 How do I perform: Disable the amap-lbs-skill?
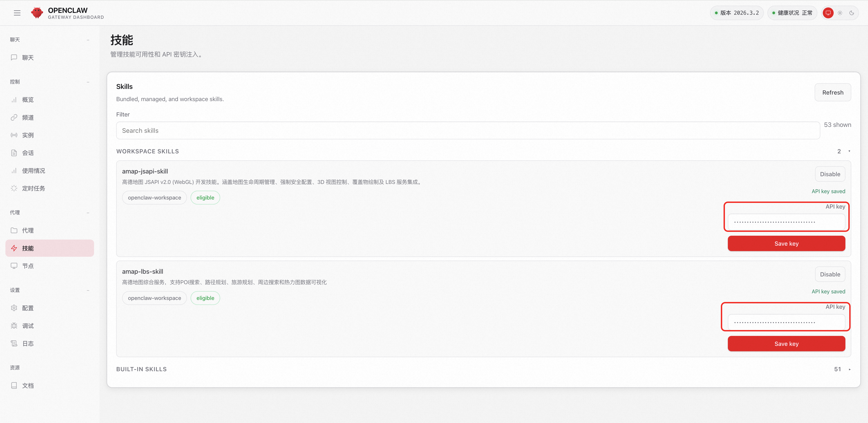pos(830,274)
